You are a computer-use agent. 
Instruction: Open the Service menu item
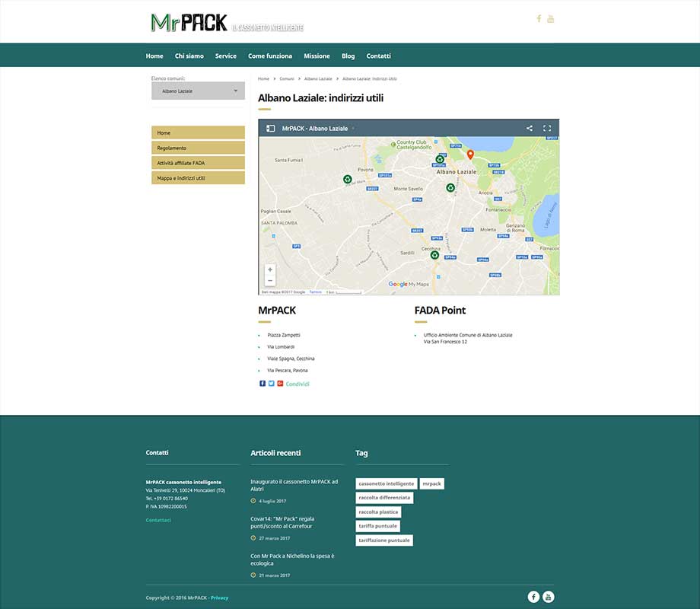pyautogui.click(x=226, y=56)
